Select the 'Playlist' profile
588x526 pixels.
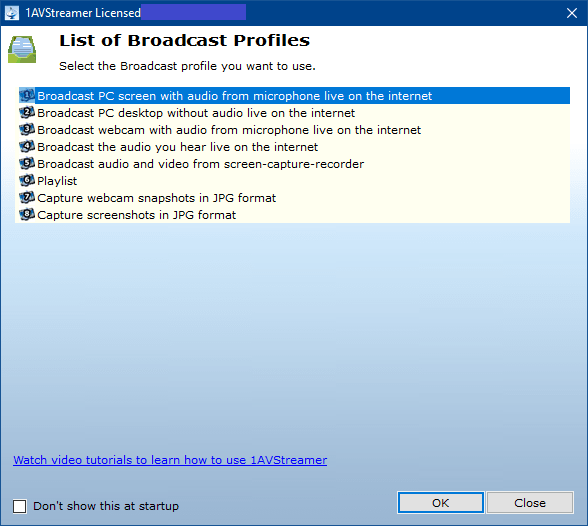click(x=294, y=181)
